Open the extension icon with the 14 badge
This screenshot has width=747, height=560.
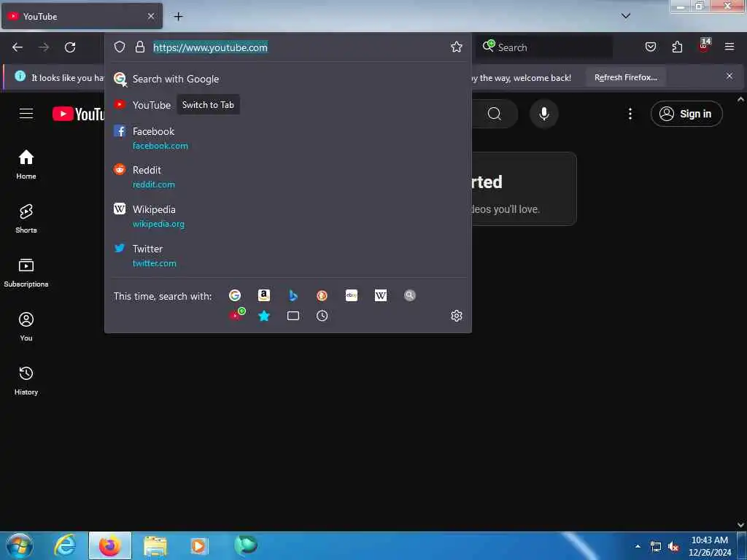(704, 46)
